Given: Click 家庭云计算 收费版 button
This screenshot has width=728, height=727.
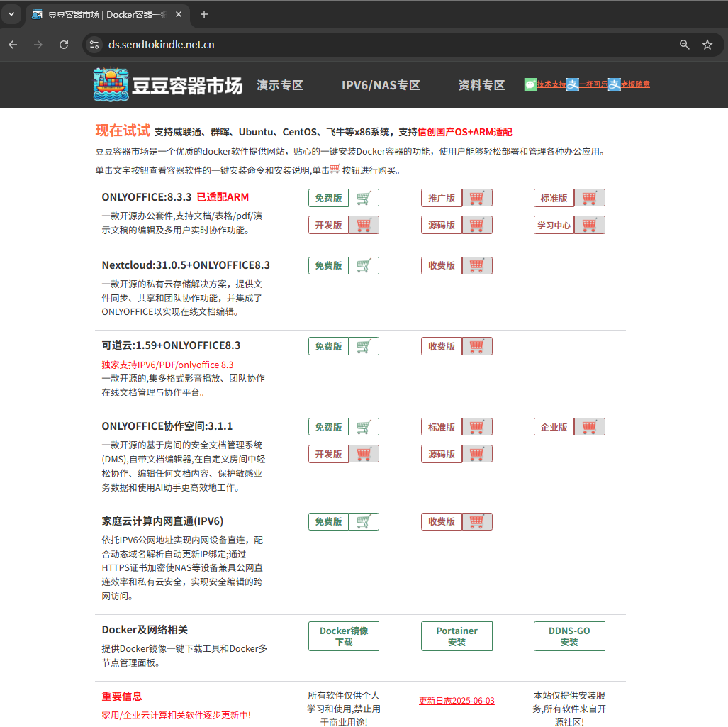Looking at the screenshot, I should 442,522.
